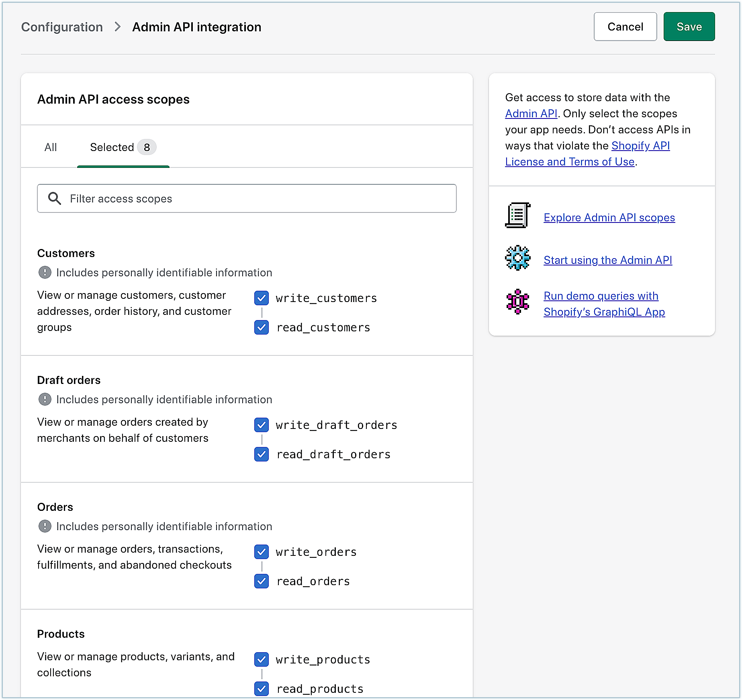Deselect the write_products scope
Screen dimensions: 742x700
pos(262,659)
